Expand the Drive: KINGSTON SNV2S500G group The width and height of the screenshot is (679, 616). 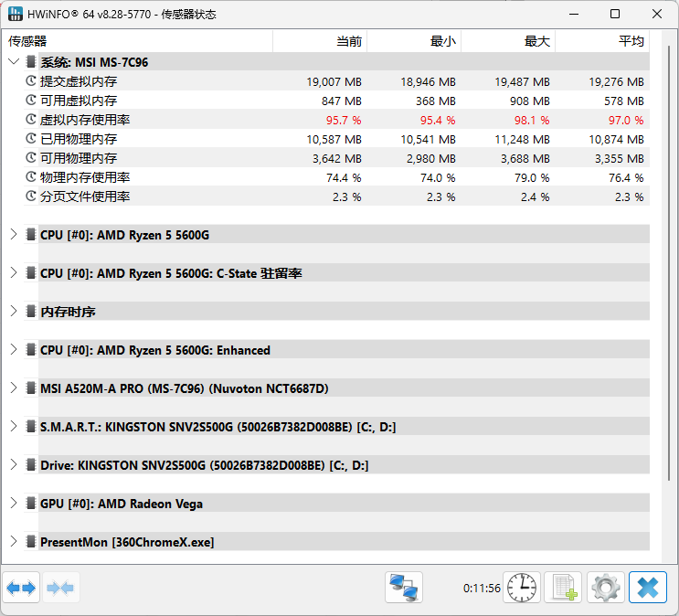click(x=14, y=465)
